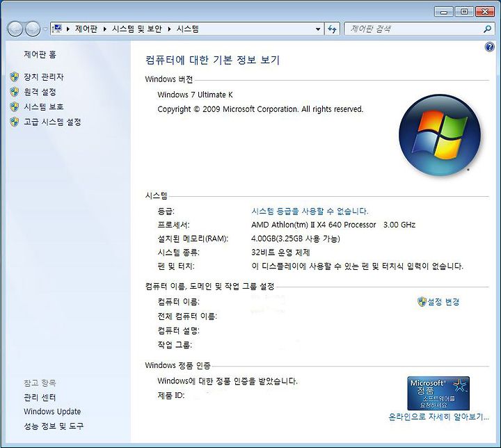This screenshot has width=501, height=448.
Task: Open 원격 설정 link
Action: 40,92
